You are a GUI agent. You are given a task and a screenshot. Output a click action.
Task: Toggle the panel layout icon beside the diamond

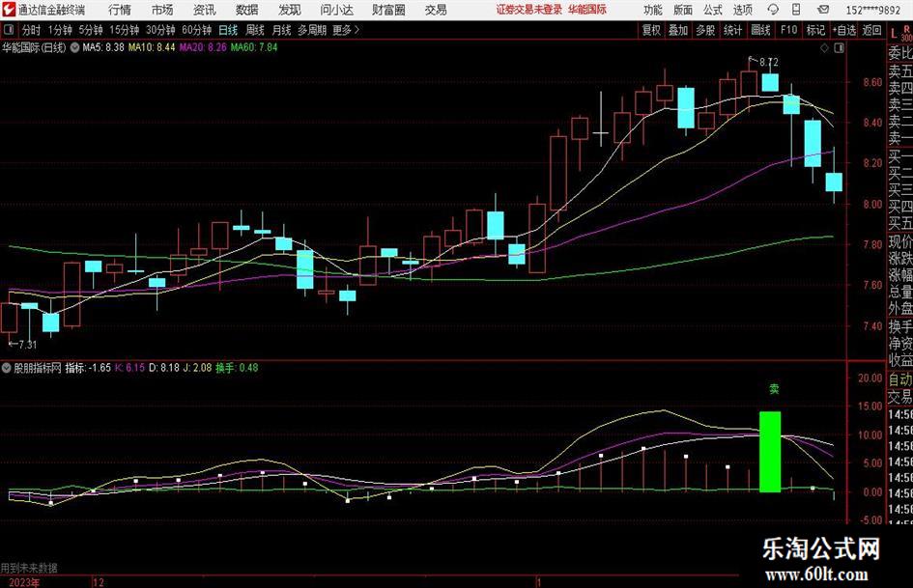pyautogui.click(x=839, y=48)
